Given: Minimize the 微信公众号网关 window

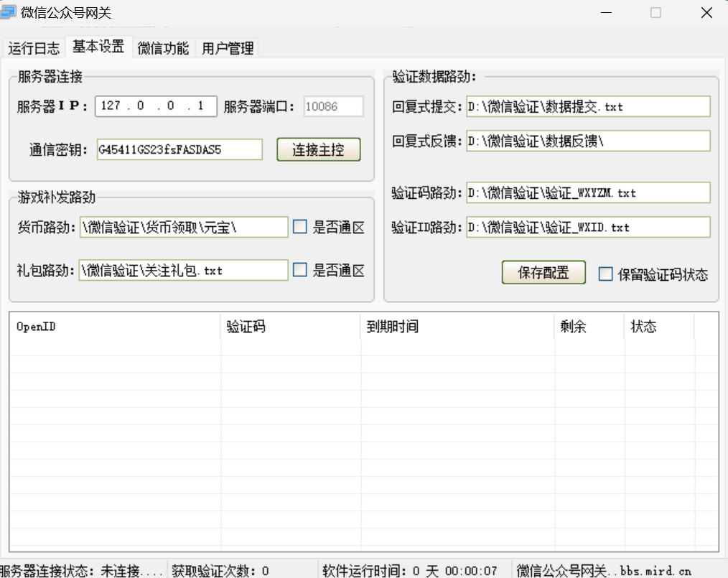Looking at the screenshot, I should 607,12.
